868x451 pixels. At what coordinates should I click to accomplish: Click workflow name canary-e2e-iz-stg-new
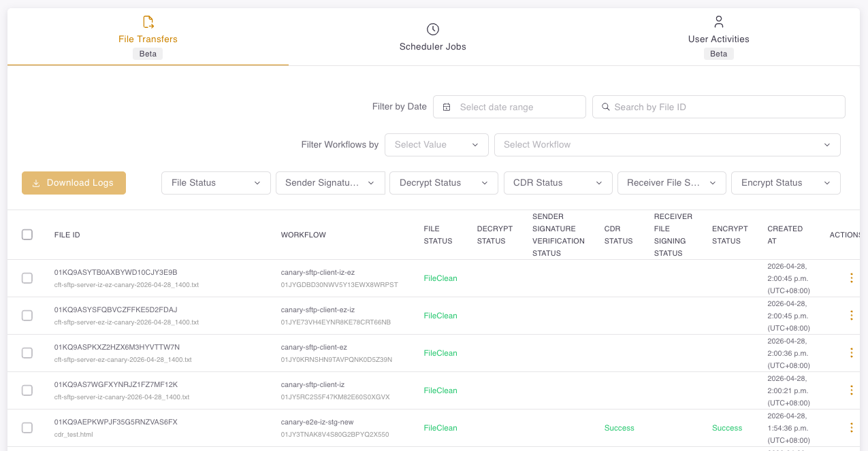tap(317, 422)
